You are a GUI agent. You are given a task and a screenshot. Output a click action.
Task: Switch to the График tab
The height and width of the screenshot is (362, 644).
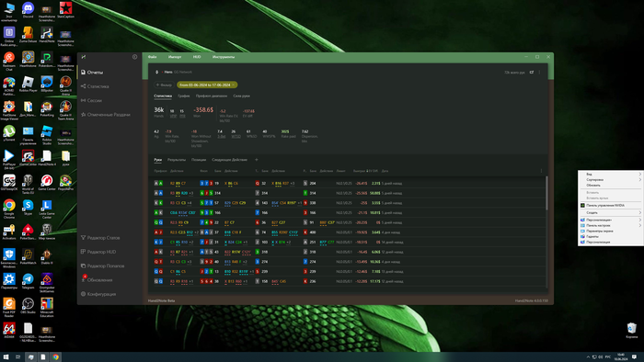(184, 96)
